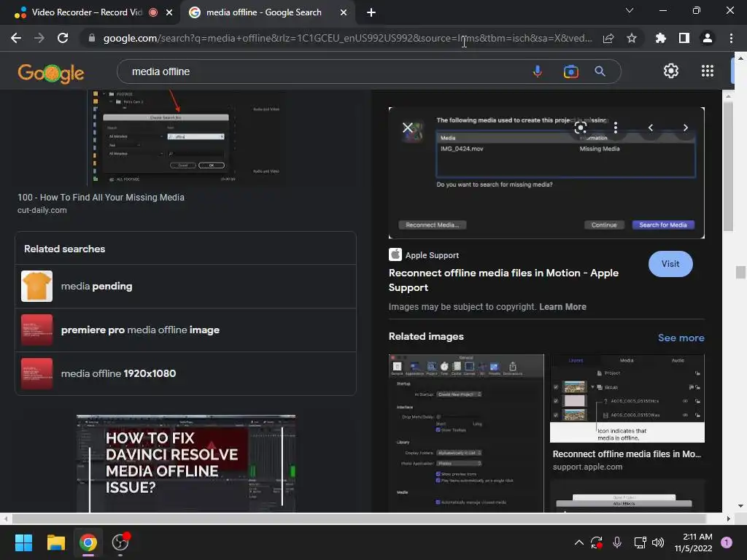Screen dimensions: 747x560
Task: Select premiere pro media offline image search
Action: coord(186,330)
